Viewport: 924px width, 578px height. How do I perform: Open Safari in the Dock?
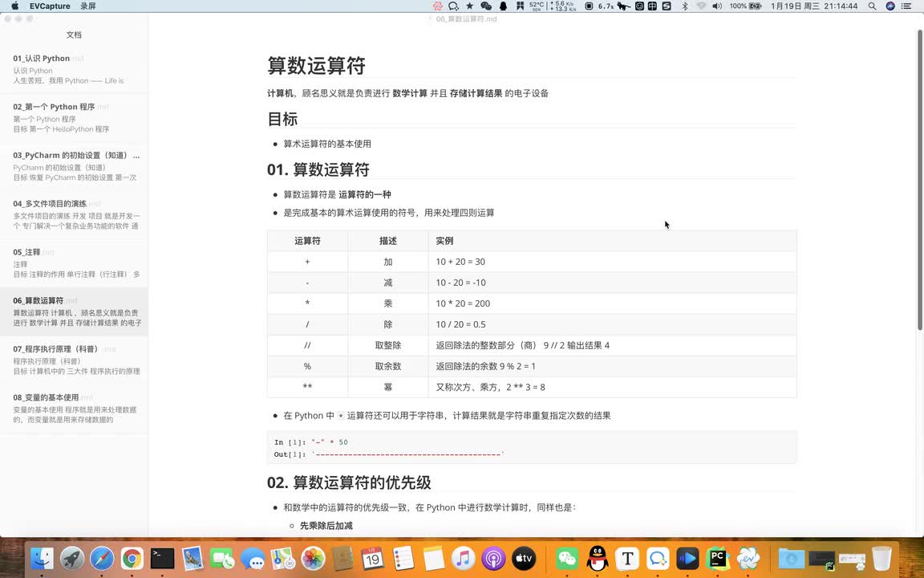(x=102, y=558)
